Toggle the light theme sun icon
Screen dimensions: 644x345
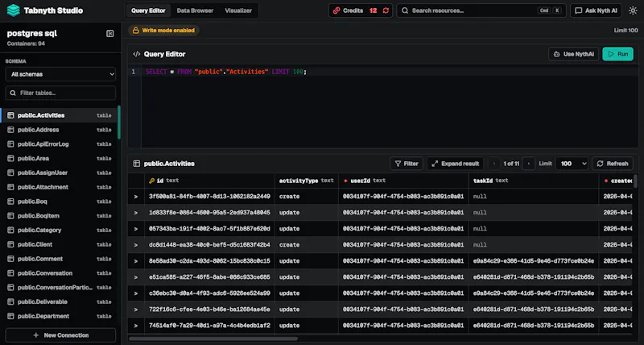(x=633, y=10)
